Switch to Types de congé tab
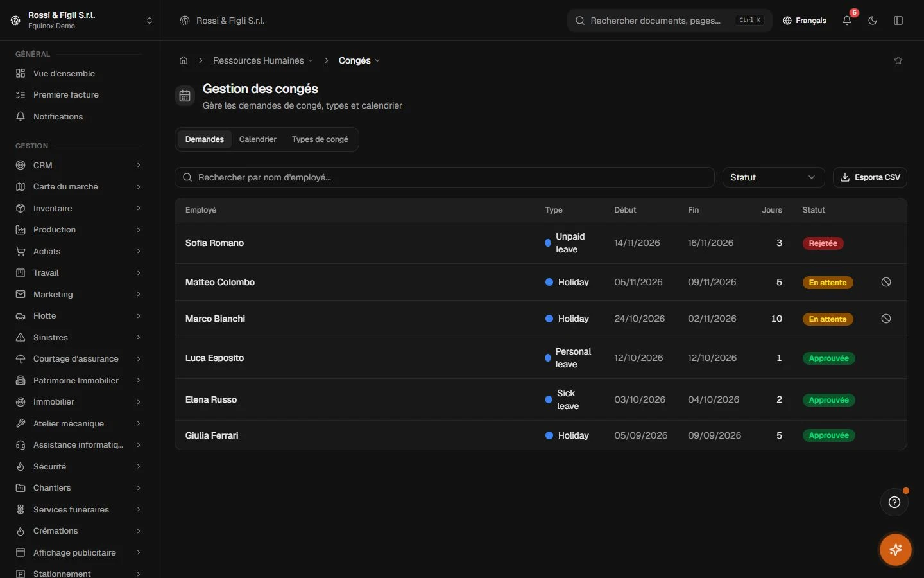924x578 pixels. coord(320,139)
